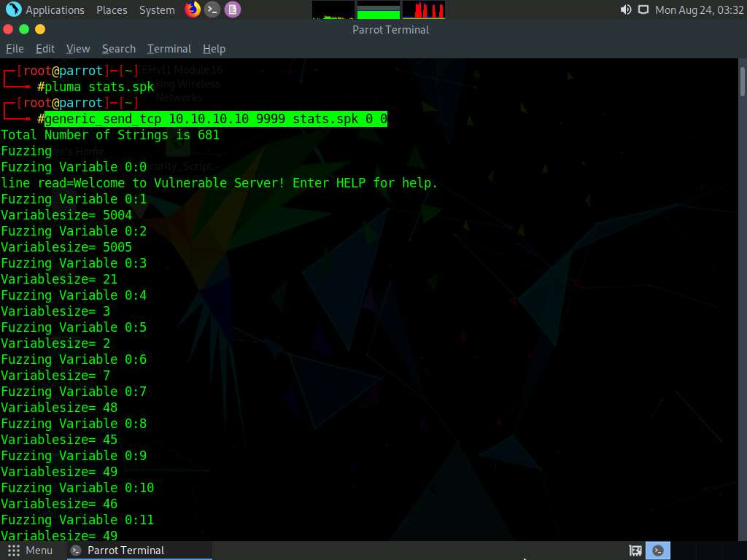Click the terminal icon in the bottom right tray

(x=658, y=551)
